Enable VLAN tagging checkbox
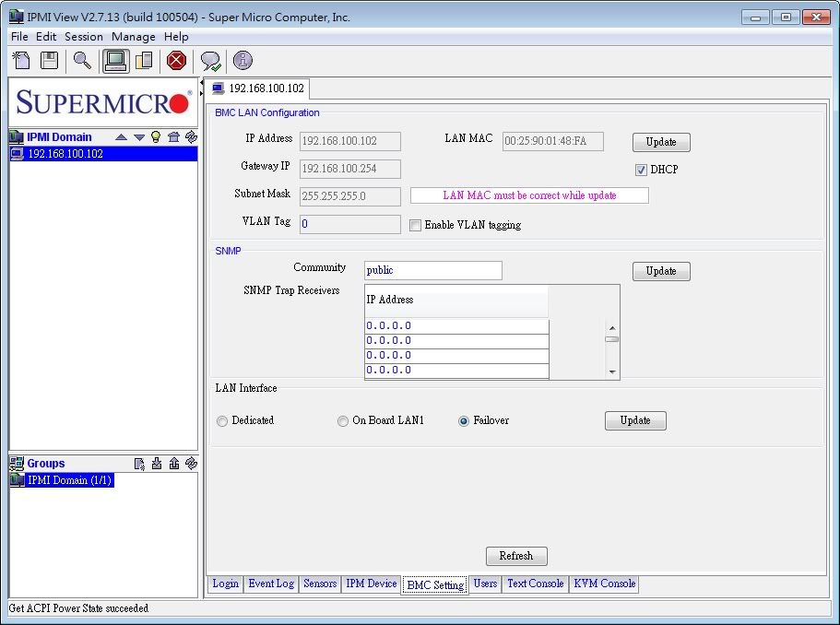Screen dimensions: 840x625 [x=415, y=225]
